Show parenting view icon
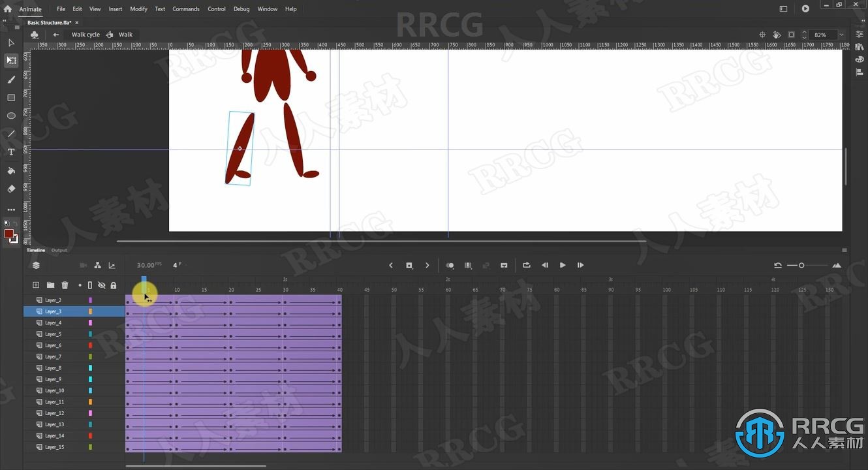Image resolution: width=868 pixels, height=470 pixels. point(97,265)
